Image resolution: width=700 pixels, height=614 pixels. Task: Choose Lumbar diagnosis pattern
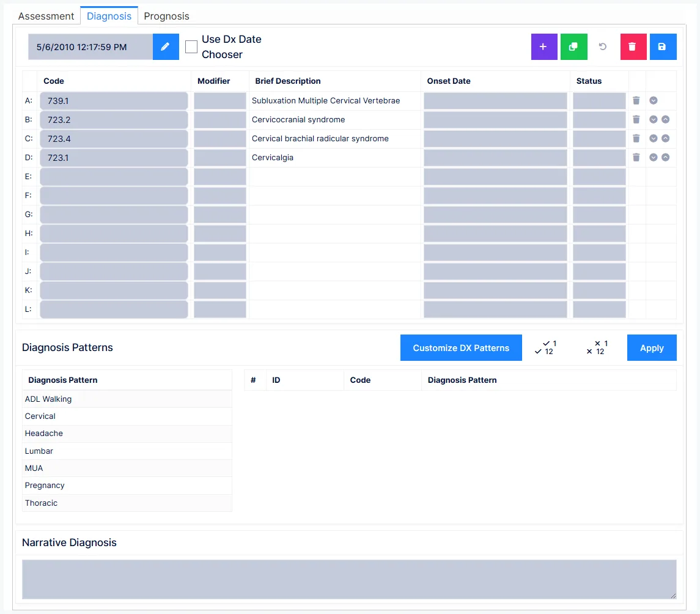tap(127, 451)
